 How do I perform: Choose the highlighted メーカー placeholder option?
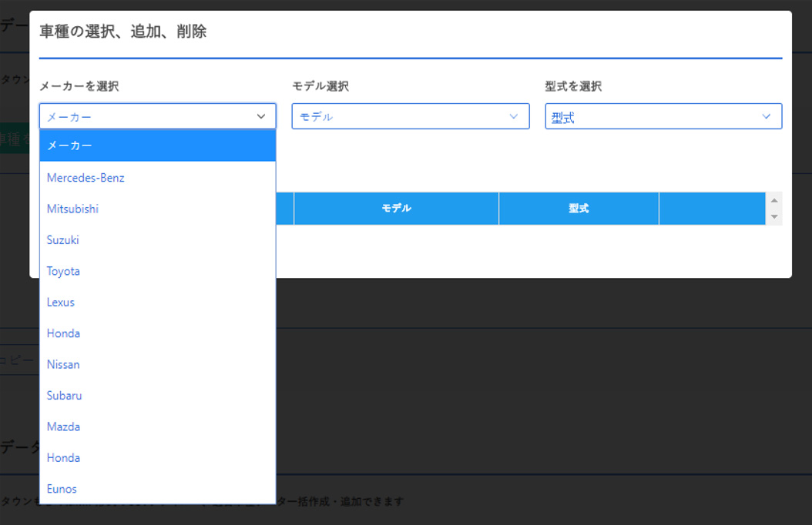tap(157, 145)
